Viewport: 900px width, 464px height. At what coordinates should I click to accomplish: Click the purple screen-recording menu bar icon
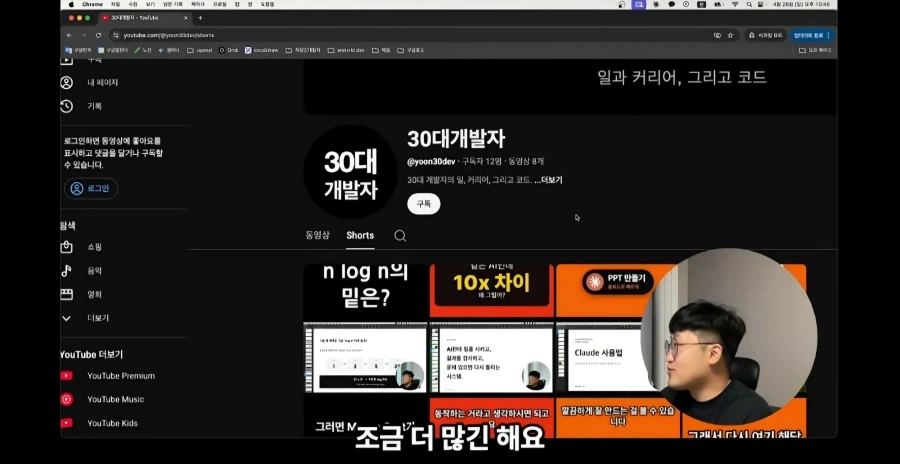639,4
